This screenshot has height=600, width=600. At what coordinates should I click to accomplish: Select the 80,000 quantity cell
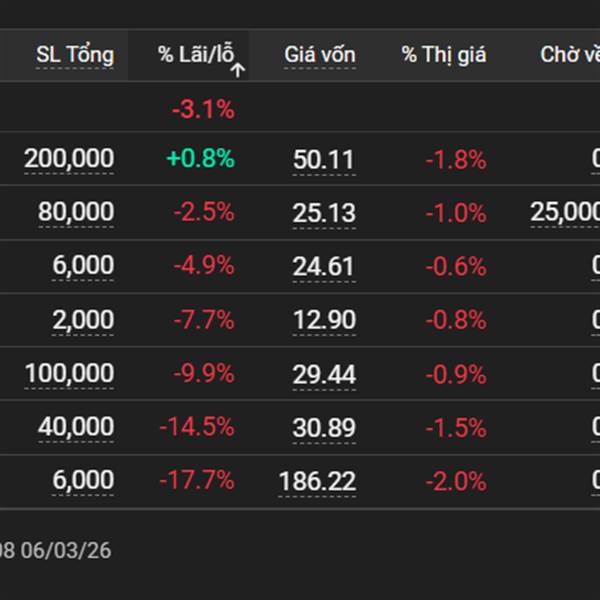(76, 212)
